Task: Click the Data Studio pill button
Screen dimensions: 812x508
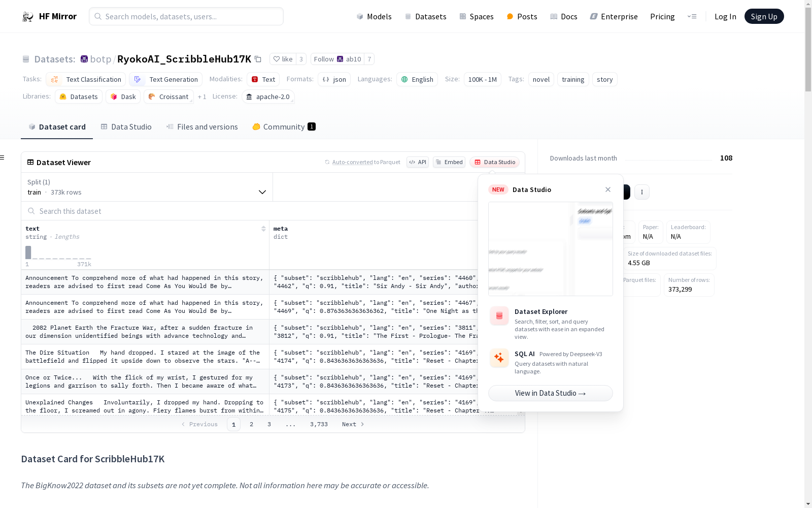Action: point(494,163)
